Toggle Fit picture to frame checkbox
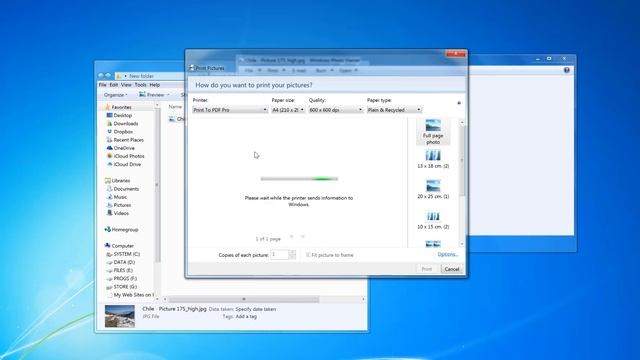 (x=309, y=255)
